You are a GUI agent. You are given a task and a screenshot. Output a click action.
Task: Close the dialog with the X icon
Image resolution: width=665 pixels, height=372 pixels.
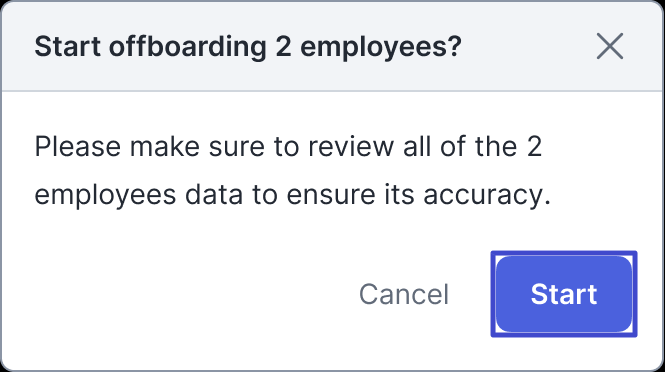tap(609, 46)
